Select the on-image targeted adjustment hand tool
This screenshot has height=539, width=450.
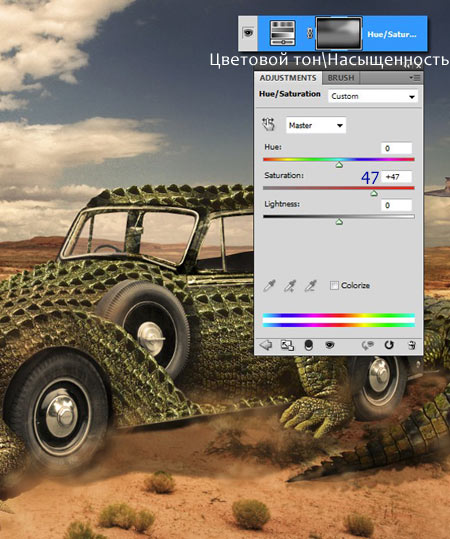click(269, 124)
